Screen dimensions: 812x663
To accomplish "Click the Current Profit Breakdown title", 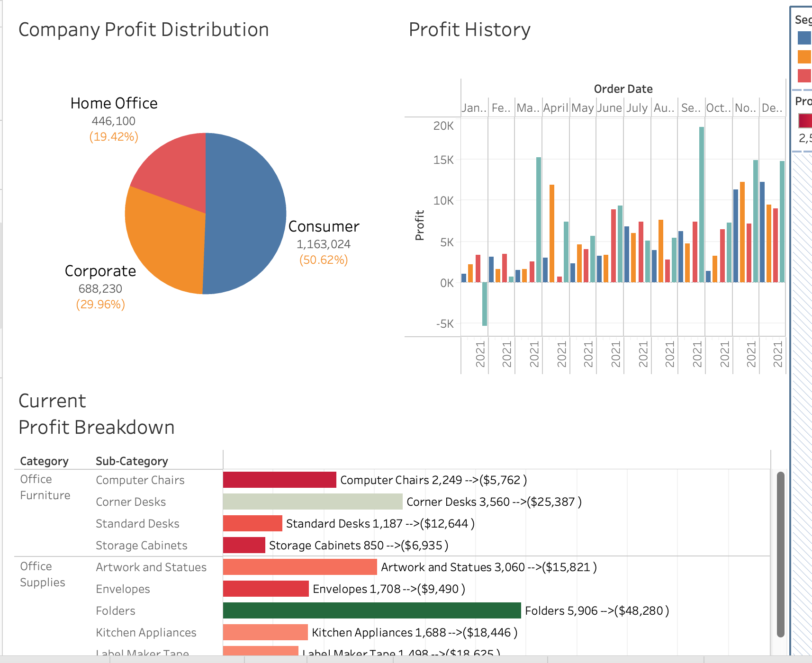I will coord(96,414).
